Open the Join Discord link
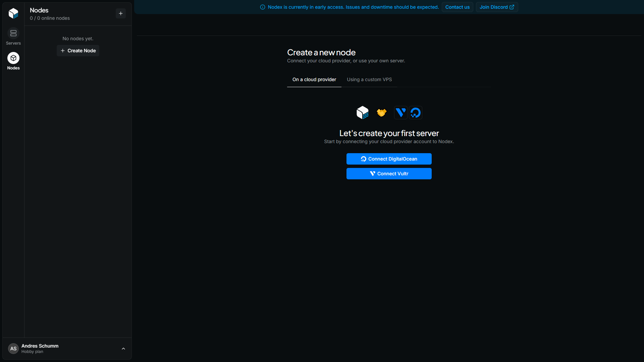Screen dimensions: 644x362 pos(497,7)
